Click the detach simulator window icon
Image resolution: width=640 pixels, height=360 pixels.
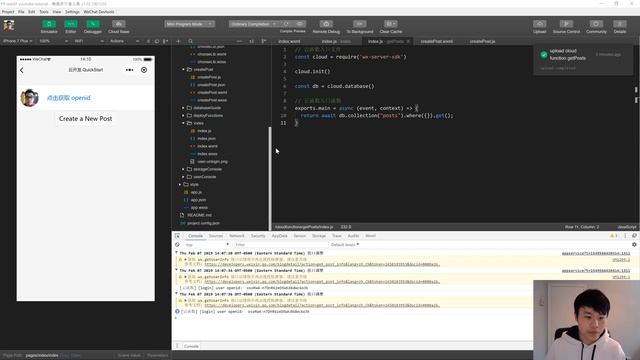tap(157, 41)
